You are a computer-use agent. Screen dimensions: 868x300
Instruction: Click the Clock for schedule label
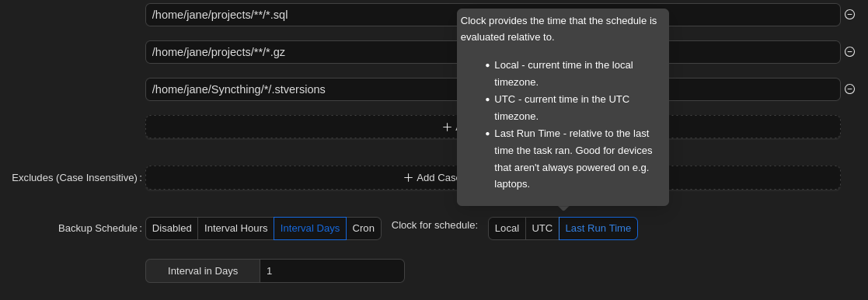point(434,225)
